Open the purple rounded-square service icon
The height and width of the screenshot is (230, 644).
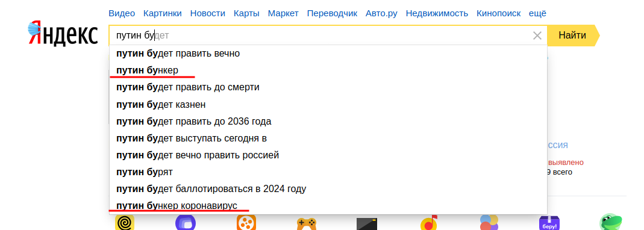[x=186, y=223]
